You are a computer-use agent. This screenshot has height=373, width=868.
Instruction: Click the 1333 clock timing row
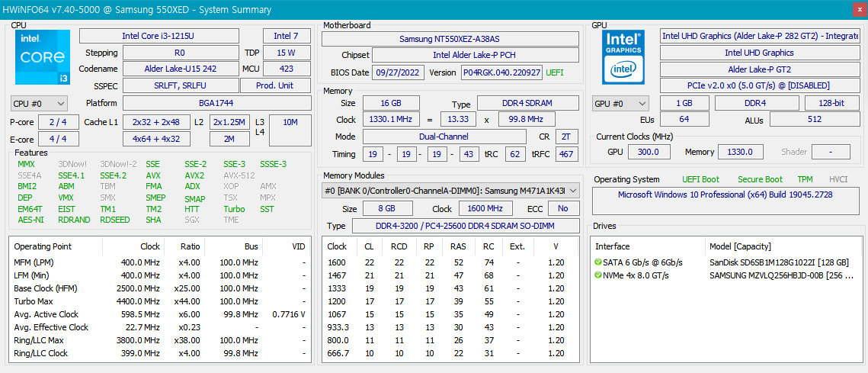(450, 288)
